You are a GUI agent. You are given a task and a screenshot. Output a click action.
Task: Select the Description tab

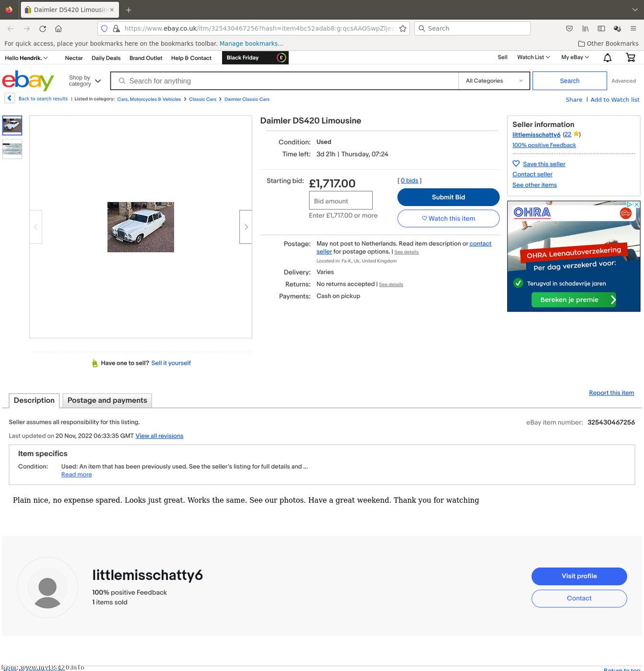(34, 400)
